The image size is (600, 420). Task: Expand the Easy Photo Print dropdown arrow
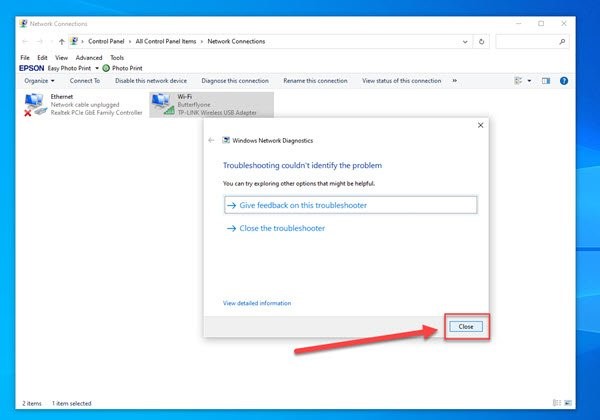[97, 68]
